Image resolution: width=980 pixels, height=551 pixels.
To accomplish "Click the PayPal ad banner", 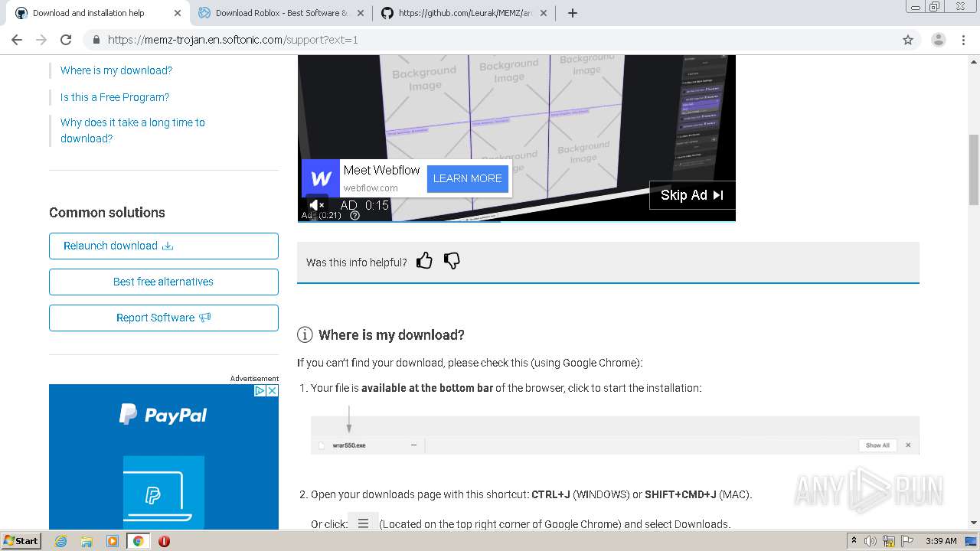I will (x=164, y=457).
